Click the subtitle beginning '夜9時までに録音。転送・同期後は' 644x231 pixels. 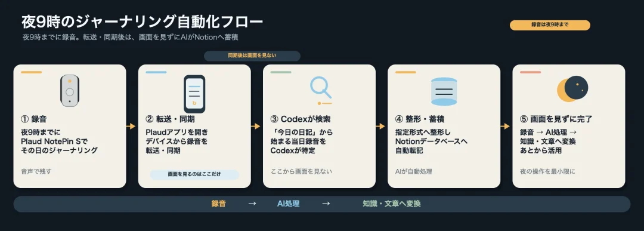tap(130, 38)
